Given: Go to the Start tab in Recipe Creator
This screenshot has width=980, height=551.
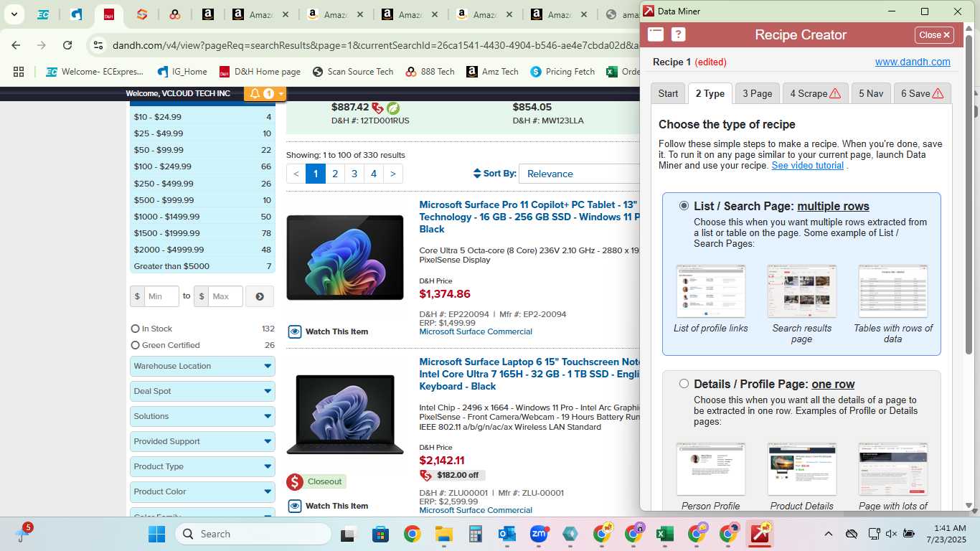Looking at the screenshot, I should pyautogui.click(x=668, y=93).
